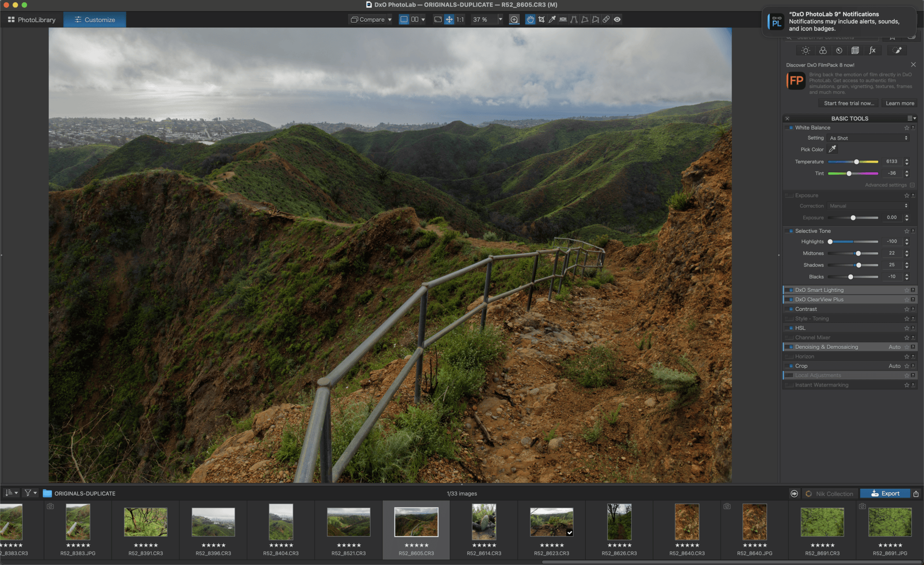
Task: Pick the white balance eyedropper toolbar tool
Action: click(x=552, y=20)
